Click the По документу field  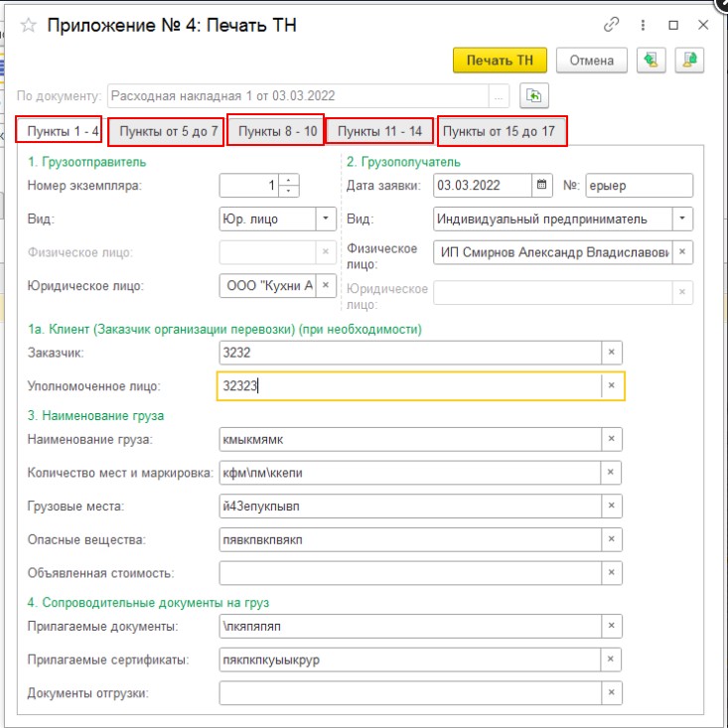298,96
